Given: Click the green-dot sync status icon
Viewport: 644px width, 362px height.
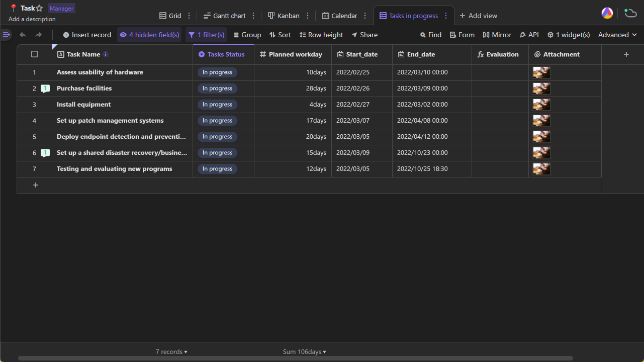Looking at the screenshot, I should [x=630, y=13].
